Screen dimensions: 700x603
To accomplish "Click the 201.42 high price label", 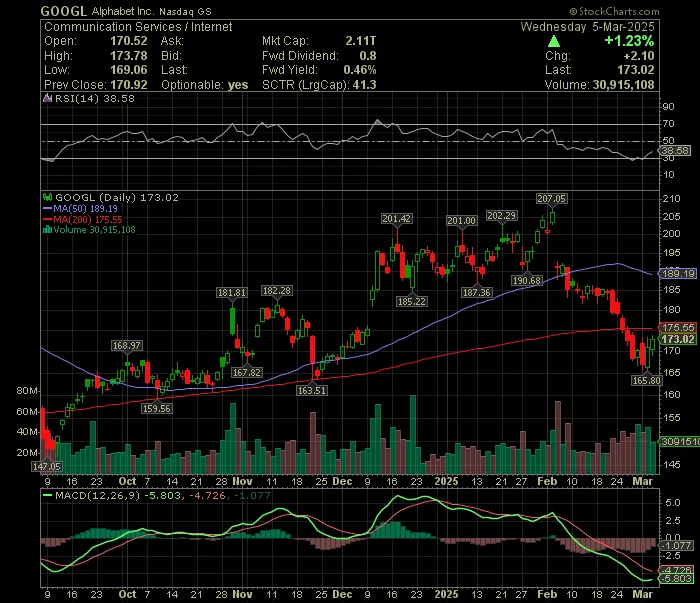I will [396, 219].
